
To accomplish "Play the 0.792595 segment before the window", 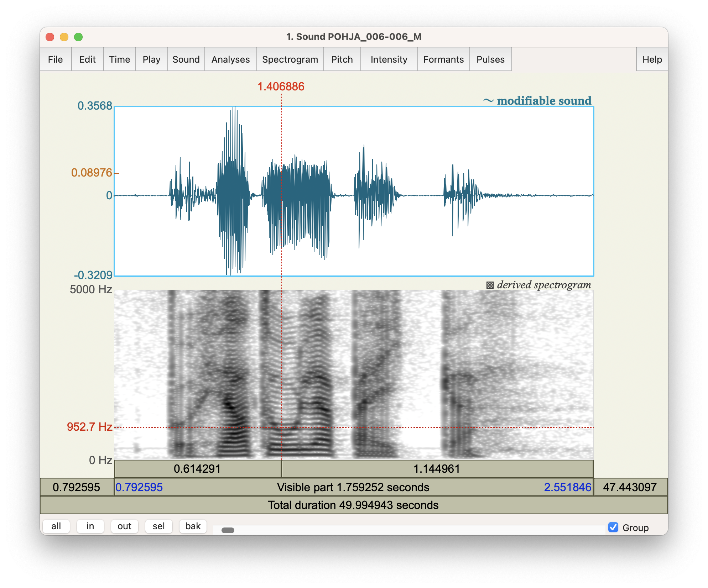I will (77, 487).
